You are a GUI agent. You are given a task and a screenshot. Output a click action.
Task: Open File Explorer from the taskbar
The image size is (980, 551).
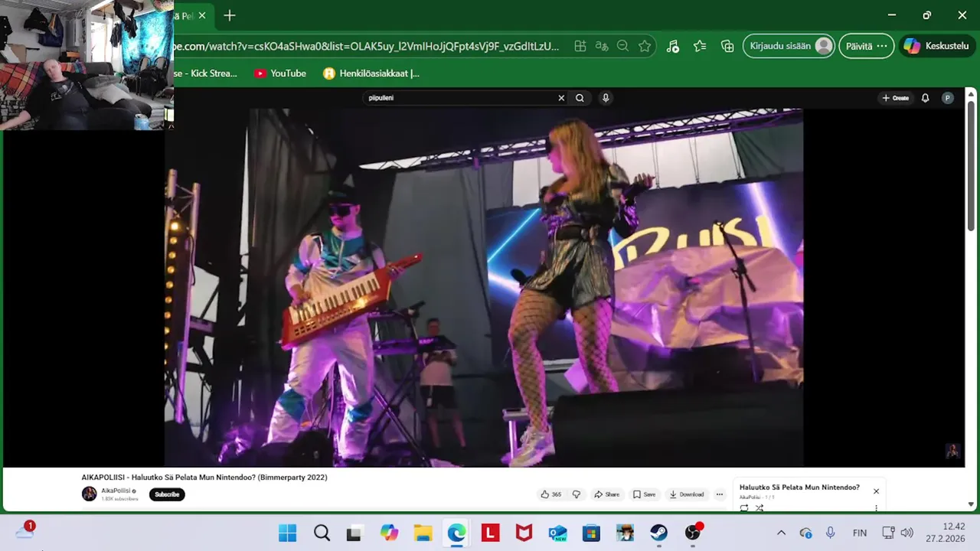[x=423, y=533]
